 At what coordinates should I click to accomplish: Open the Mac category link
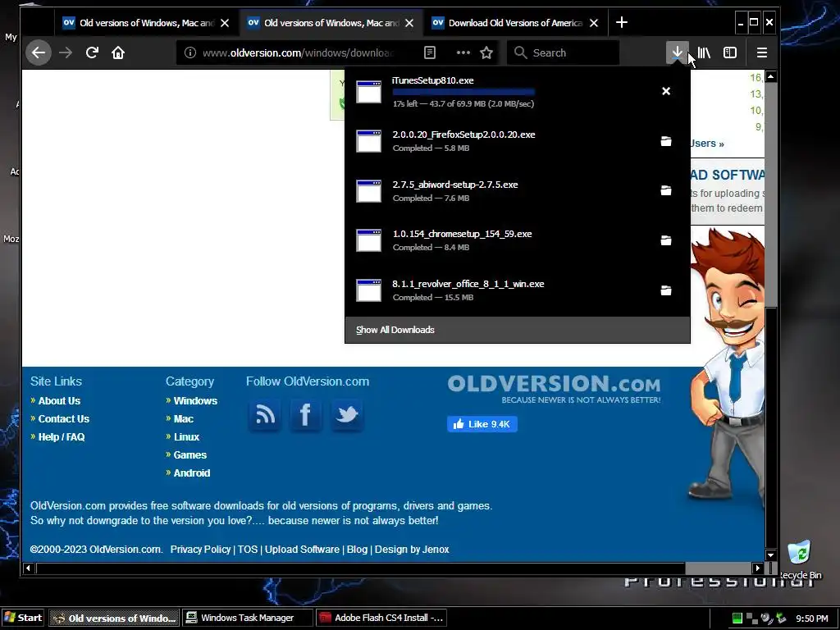[184, 419]
